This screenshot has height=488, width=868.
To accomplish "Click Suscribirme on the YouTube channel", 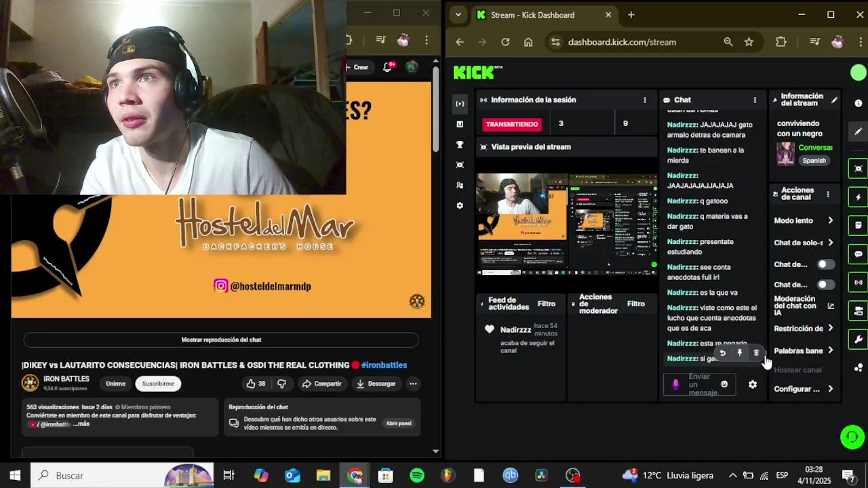I will point(158,384).
